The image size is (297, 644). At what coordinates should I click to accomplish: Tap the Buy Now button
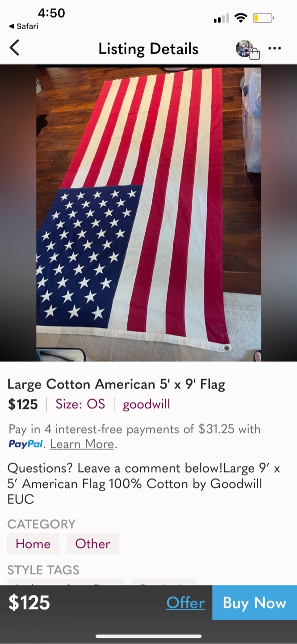[255, 602]
